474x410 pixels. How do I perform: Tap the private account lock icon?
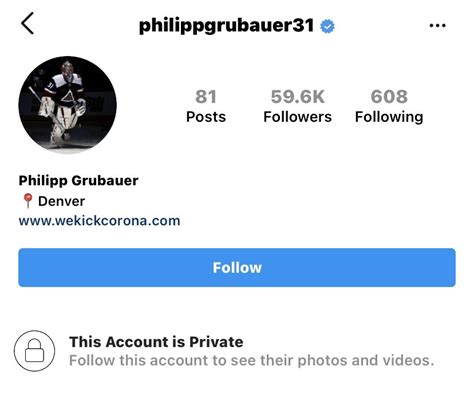point(34,351)
